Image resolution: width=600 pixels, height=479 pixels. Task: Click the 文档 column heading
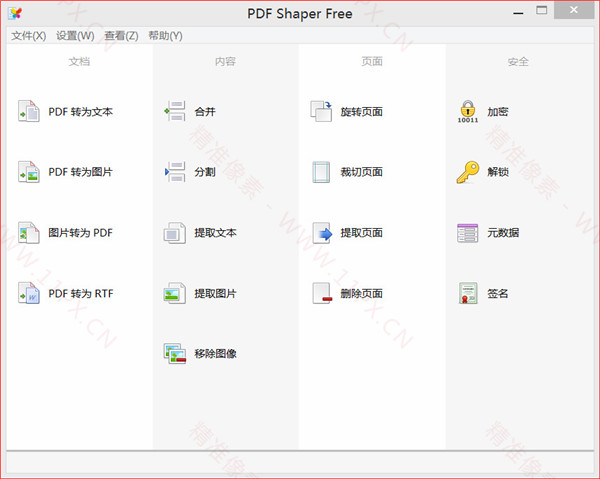coord(79,61)
